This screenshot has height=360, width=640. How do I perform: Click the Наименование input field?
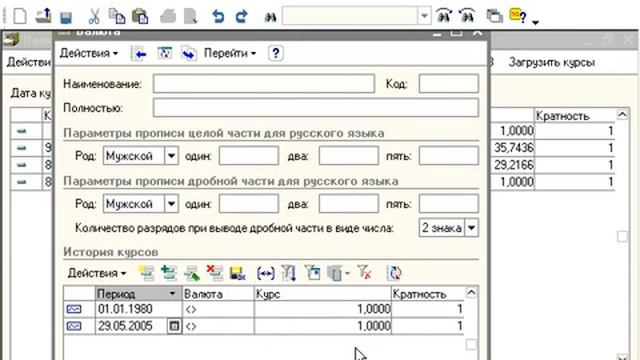point(264,84)
